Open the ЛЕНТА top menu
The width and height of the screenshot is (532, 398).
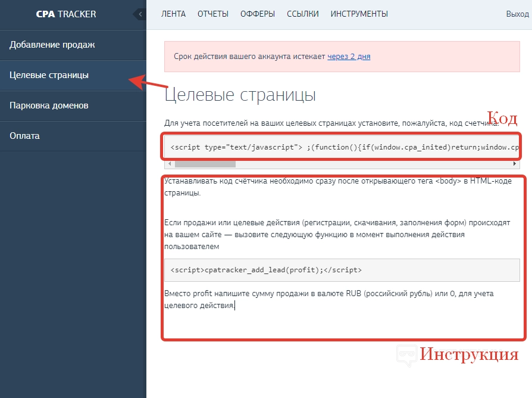pyautogui.click(x=173, y=14)
